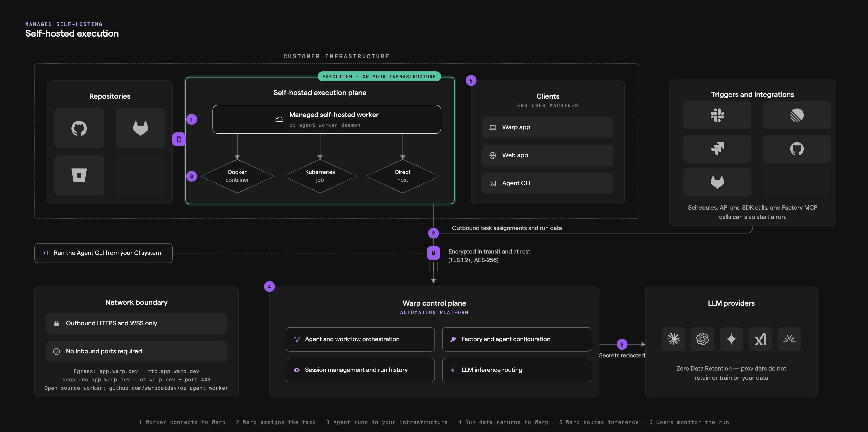
Task: Click the terminal icon next to Agent CLI
Action: [493, 183]
